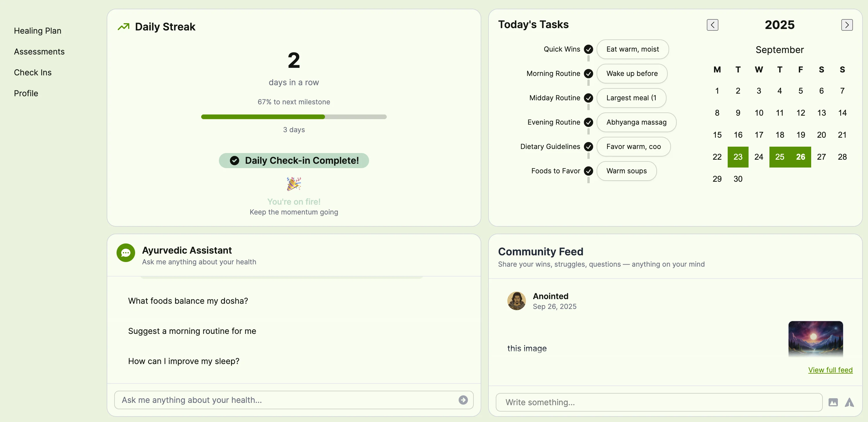The height and width of the screenshot is (422, 868).
Task: Open the Healing Plan menu item
Action: [x=37, y=31]
